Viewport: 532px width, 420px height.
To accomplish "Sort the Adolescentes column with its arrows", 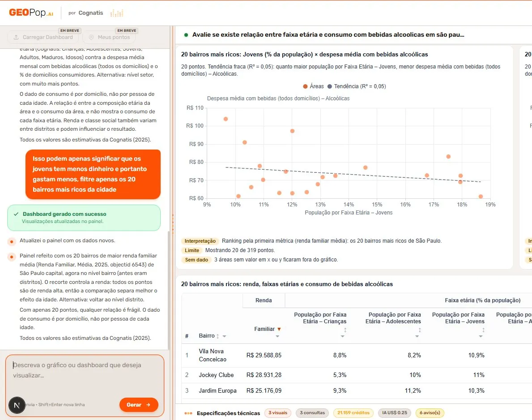I will 420,330.
